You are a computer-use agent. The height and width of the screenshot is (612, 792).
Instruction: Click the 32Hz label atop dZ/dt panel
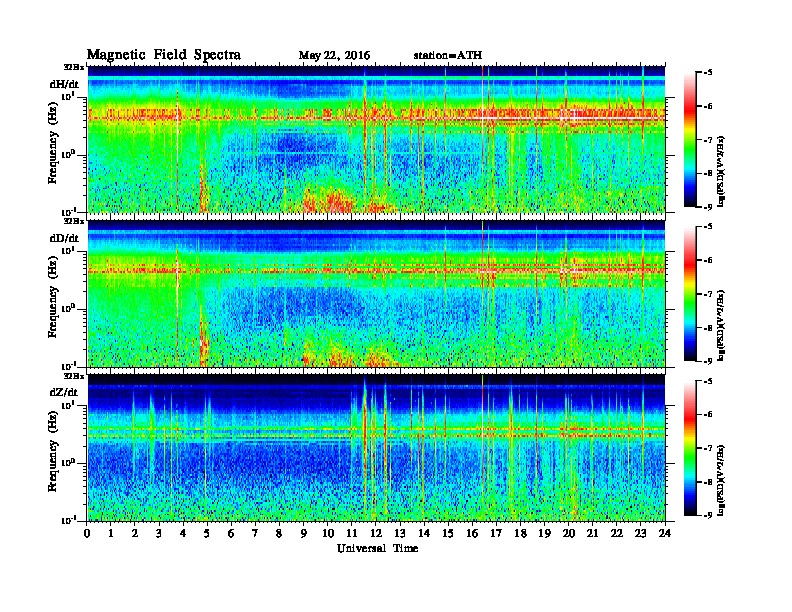pyautogui.click(x=74, y=376)
